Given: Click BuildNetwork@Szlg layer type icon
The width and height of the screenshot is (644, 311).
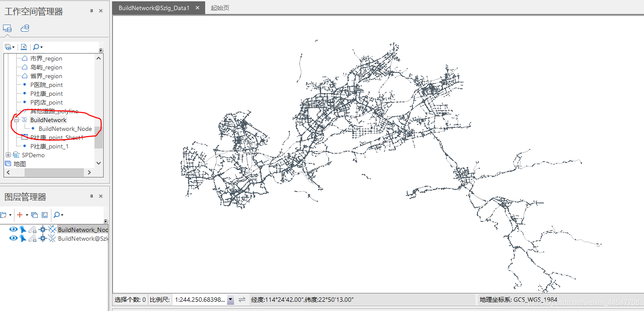Looking at the screenshot, I should (52, 238).
